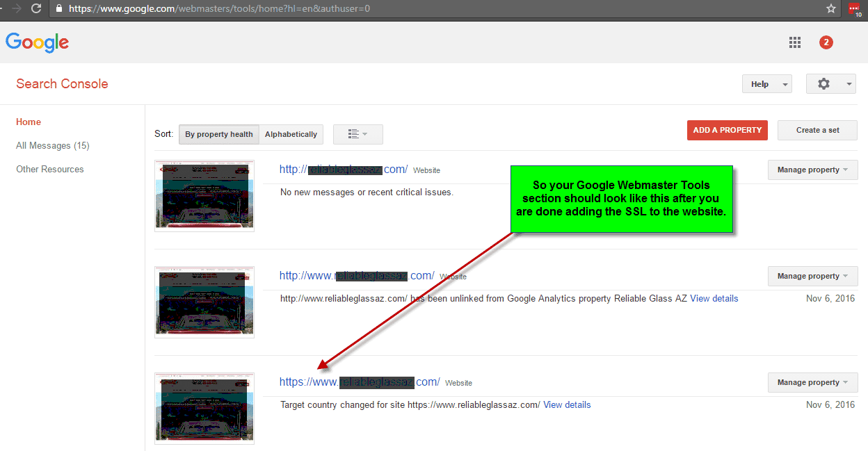868x451 pixels.
Task: Select the Google logo
Action: 37,42
